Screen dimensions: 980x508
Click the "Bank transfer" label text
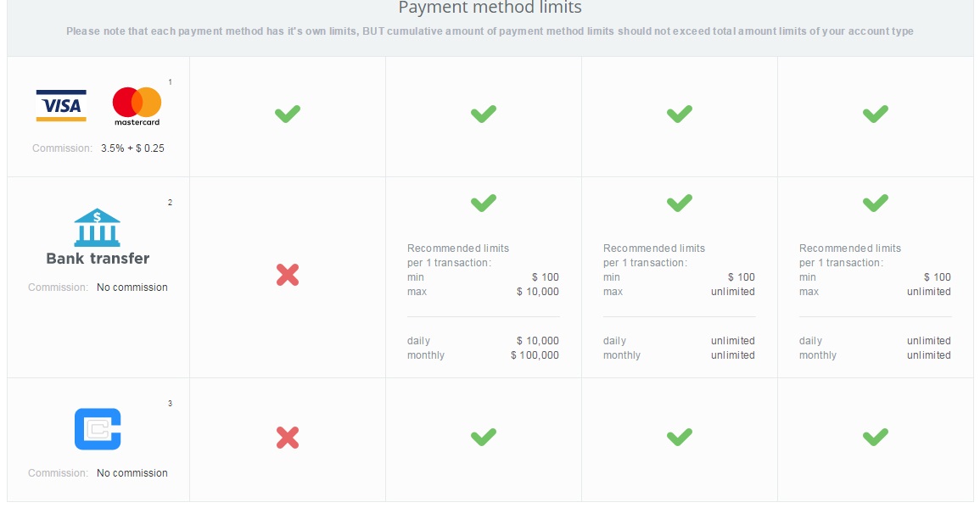98,259
